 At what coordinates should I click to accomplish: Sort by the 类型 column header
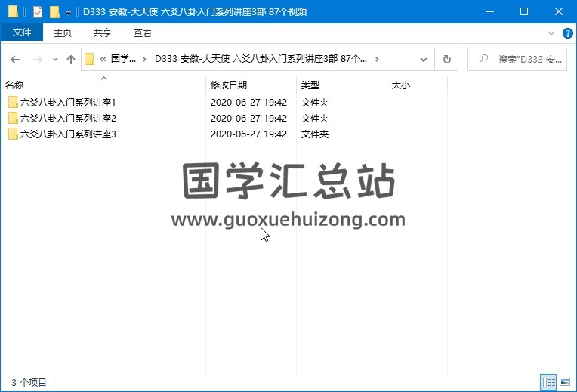pyautogui.click(x=310, y=85)
